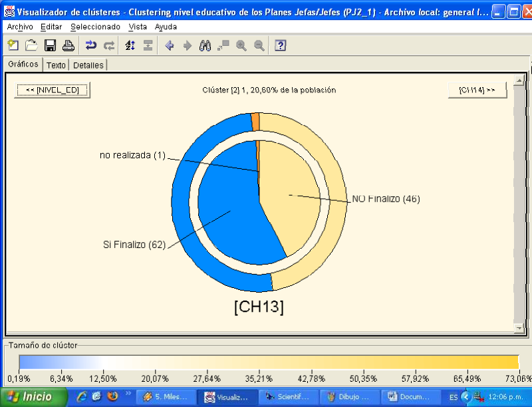The width and height of the screenshot is (532, 407).
Task: Click the [CH14] >> next button
Action: 477,90
